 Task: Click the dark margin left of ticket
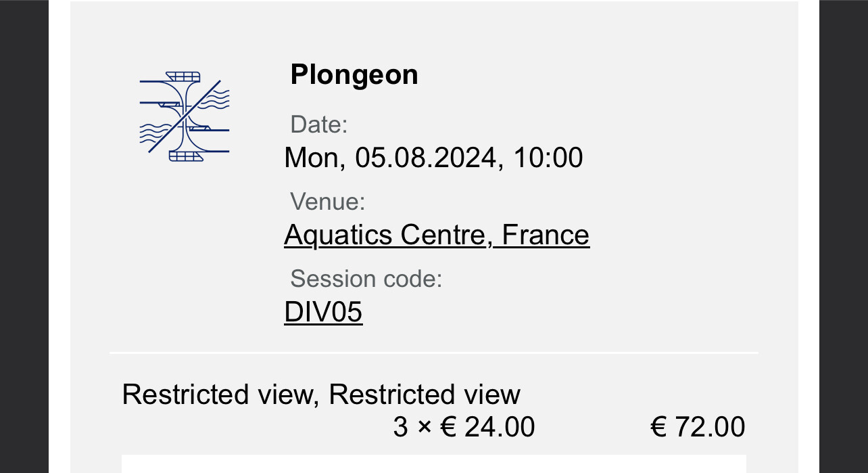pos(24,237)
